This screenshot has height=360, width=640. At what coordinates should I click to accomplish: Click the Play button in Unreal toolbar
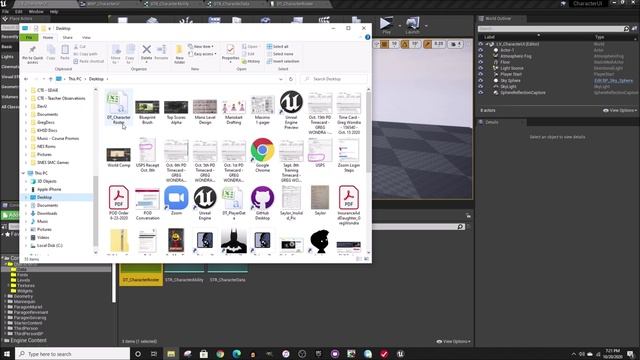point(386,24)
